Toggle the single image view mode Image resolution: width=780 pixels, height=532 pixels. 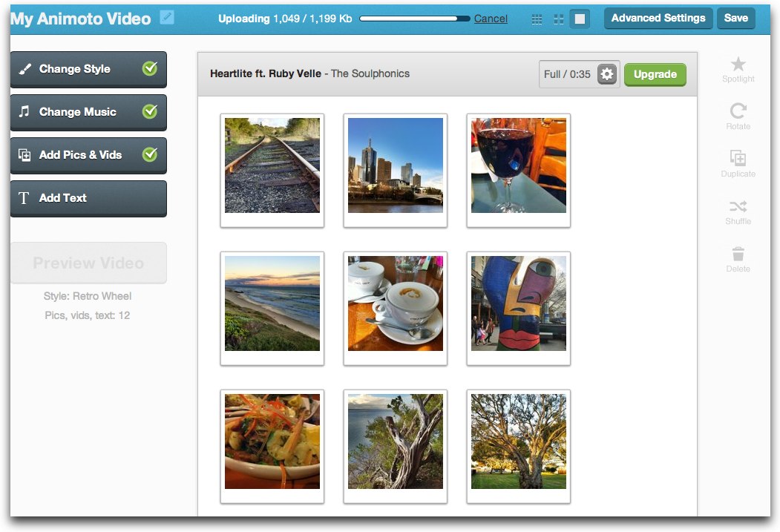(580, 19)
